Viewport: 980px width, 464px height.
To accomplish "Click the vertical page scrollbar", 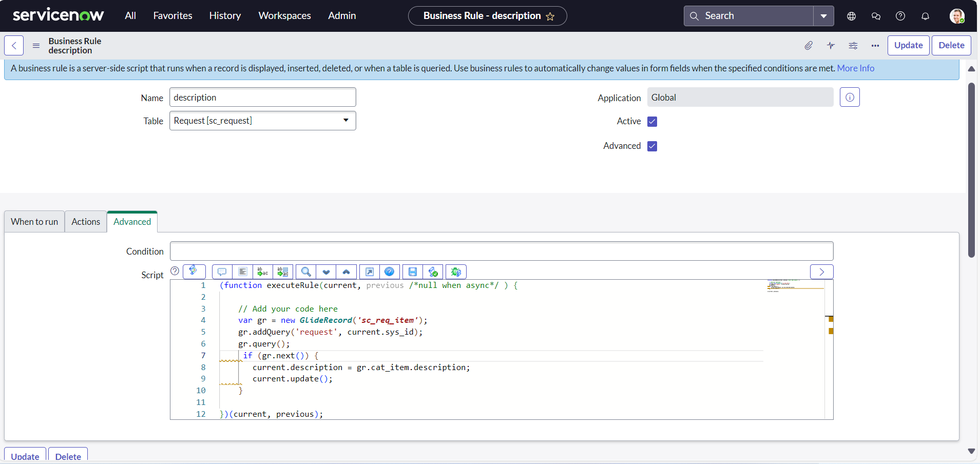I will tap(971, 169).
